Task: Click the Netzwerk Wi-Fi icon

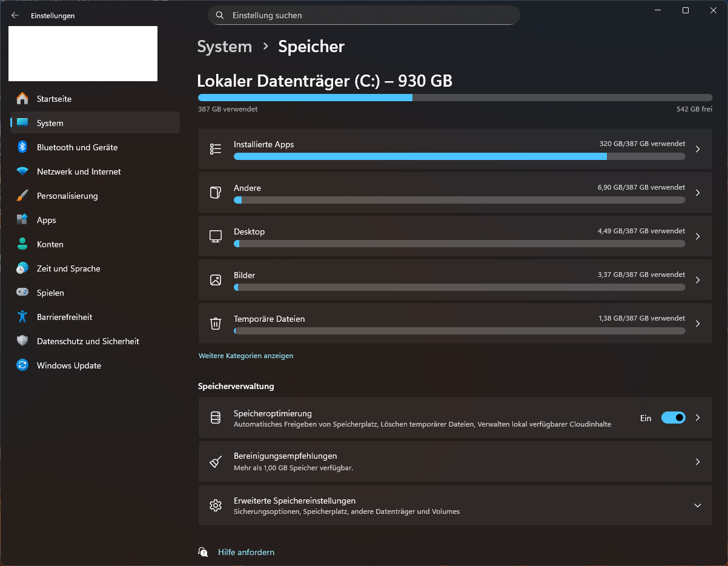Action: click(22, 171)
